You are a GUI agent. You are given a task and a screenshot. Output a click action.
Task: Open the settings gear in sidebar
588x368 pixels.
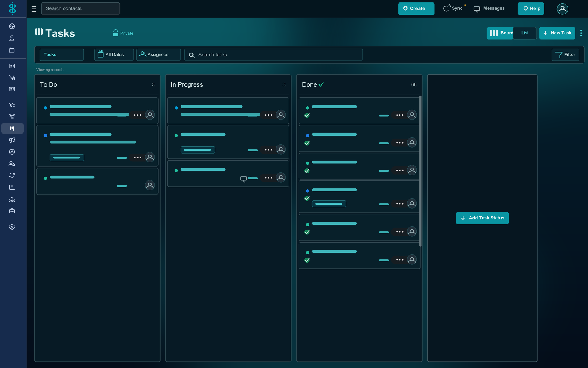point(12,227)
